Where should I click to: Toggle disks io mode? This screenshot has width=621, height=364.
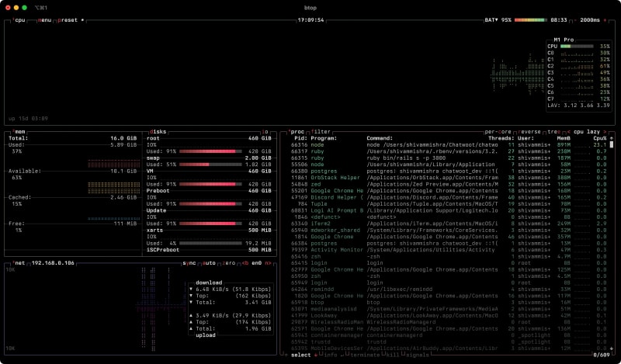[x=265, y=132]
